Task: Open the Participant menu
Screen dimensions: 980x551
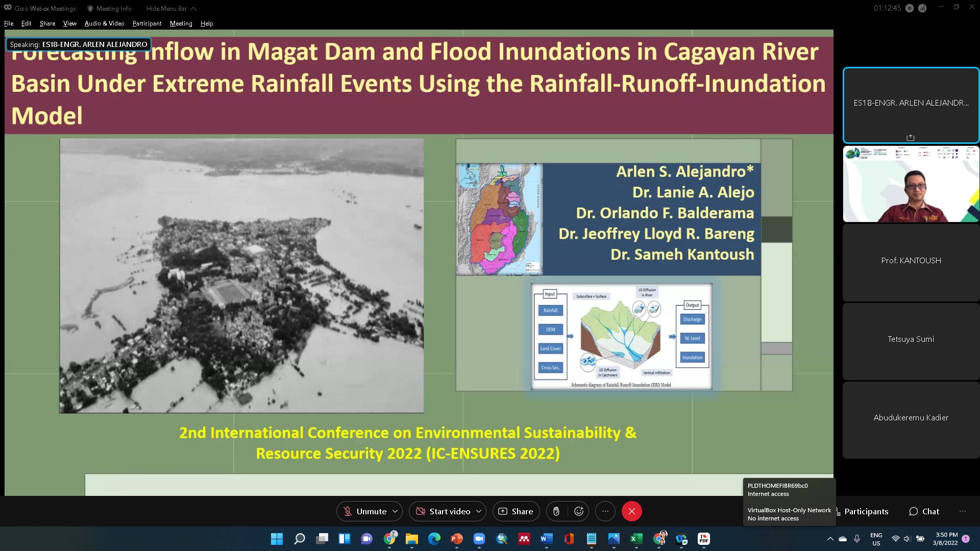Action: [x=146, y=23]
